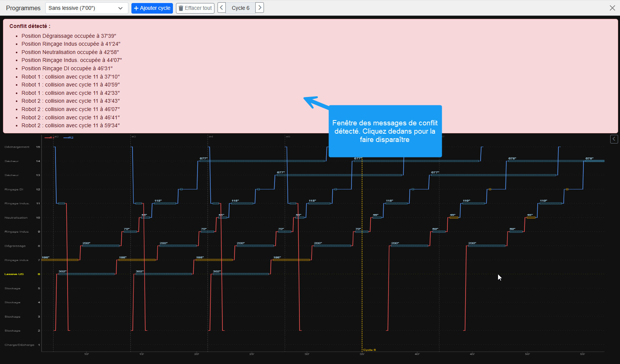This screenshot has width=620, height=364.
Task: Click the Charge/Décharge row label
Action: (19, 345)
